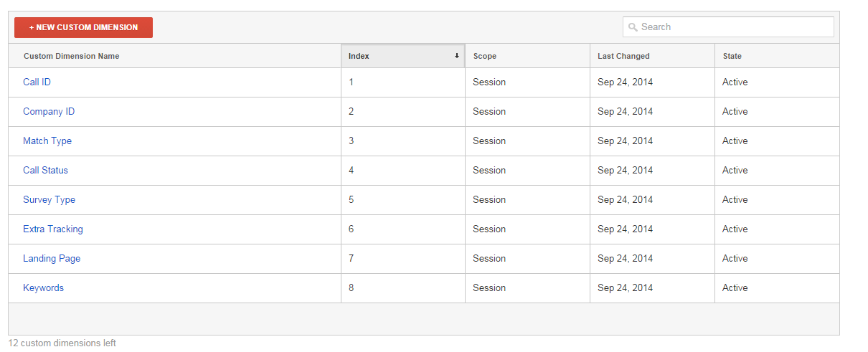Open the Company ID dimension
Screen dimensions: 868x352
click(x=49, y=112)
